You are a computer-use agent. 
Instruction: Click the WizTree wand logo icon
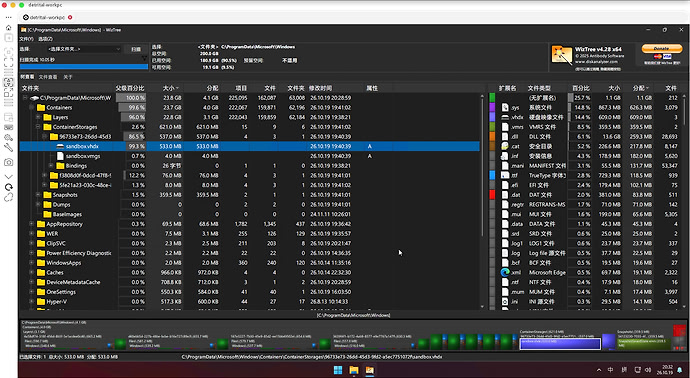pyautogui.click(x=562, y=55)
